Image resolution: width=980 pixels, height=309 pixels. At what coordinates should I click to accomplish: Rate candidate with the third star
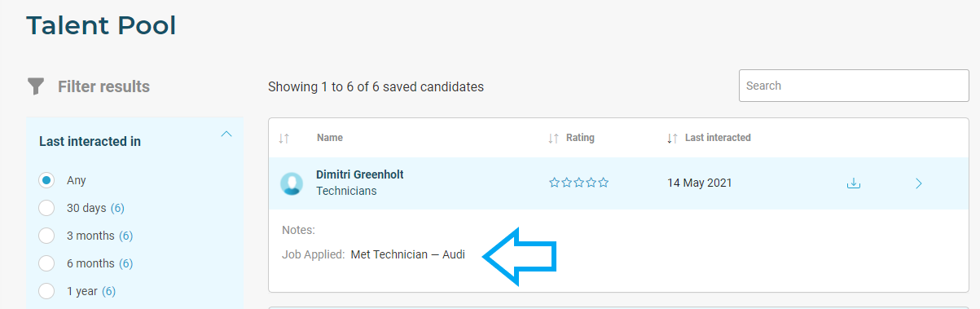coord(579,183)
